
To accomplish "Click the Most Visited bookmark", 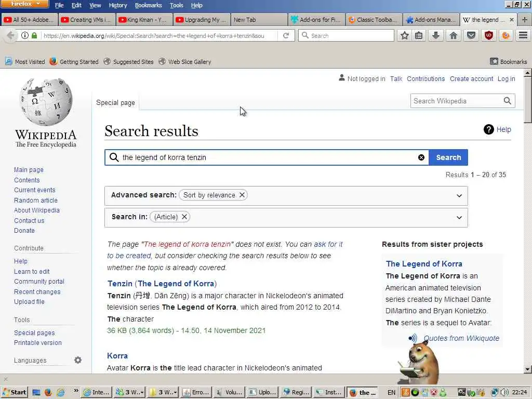I will click(25, 62).
